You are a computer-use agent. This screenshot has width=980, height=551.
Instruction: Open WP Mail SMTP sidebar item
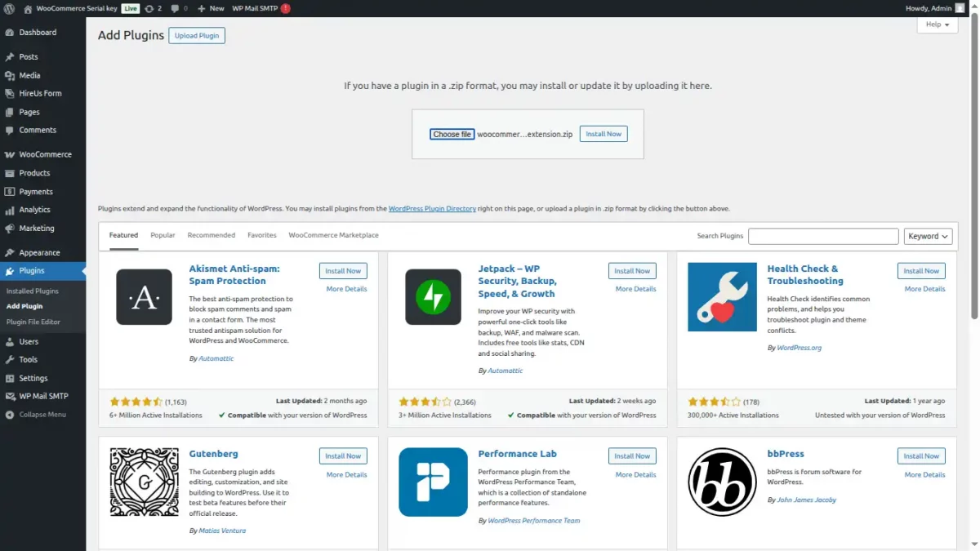[x=42, y=397]
